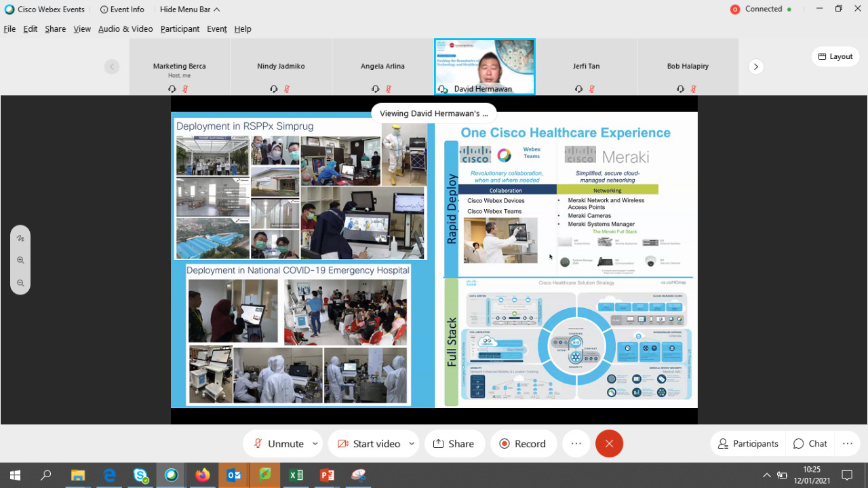Screen dimensions: 868x488
Task: Open Excel from the taskbar
Action: click(296, 475)
